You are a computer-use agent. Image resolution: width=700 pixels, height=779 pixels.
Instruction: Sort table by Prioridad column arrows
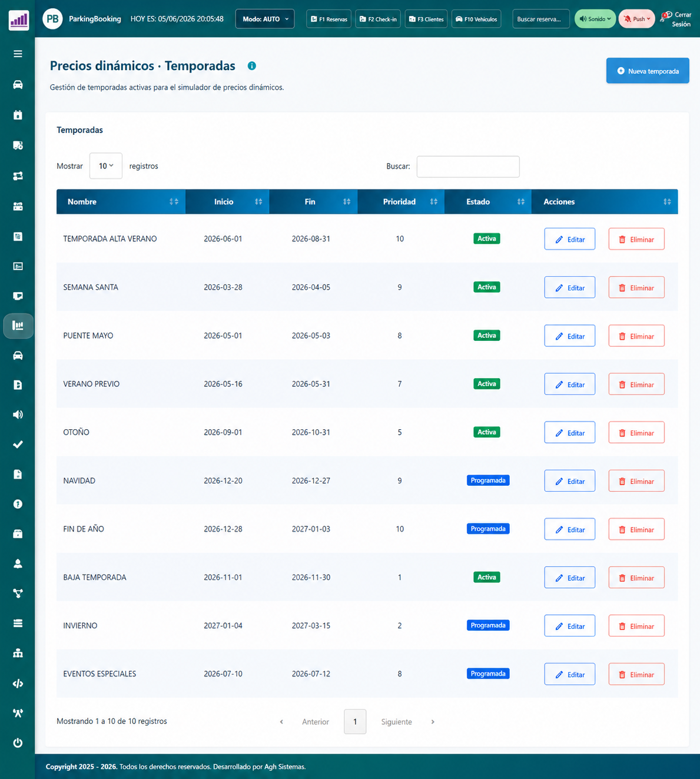click(434, 201)
